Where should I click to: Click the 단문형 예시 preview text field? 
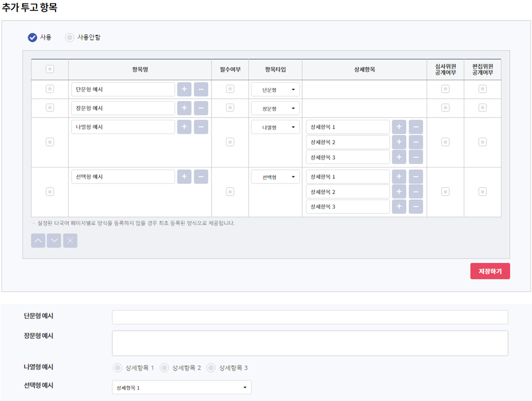[310, 317]
